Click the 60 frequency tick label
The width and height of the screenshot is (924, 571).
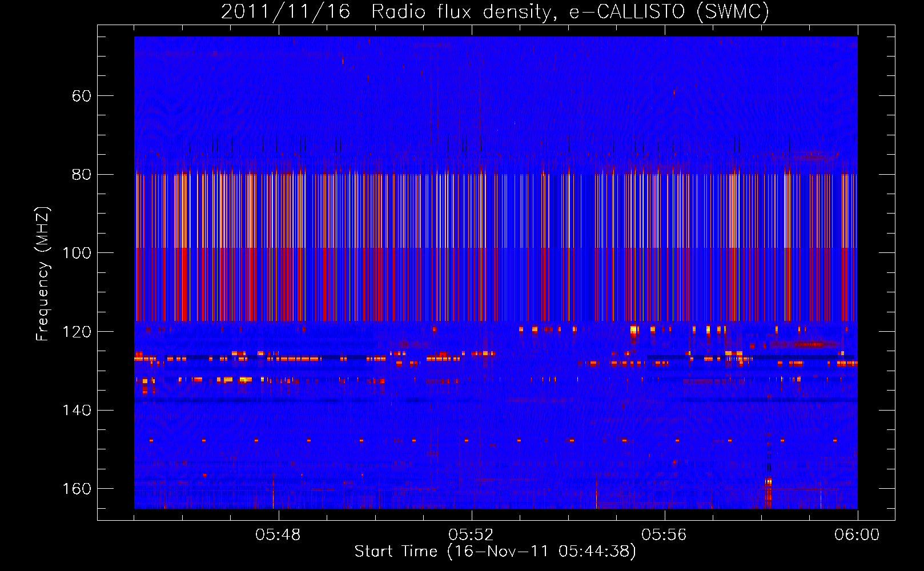click(82, 96)
